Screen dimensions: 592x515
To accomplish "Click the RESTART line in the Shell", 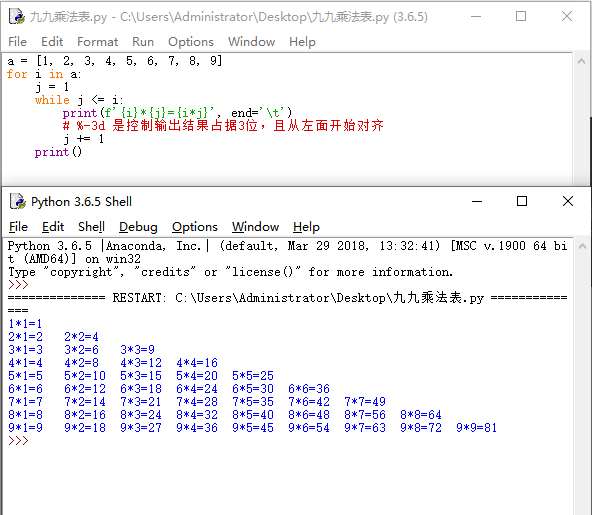I will point(287,298).
